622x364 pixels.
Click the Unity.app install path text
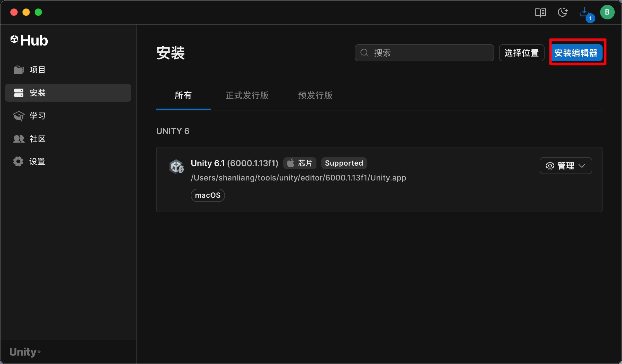298,178
